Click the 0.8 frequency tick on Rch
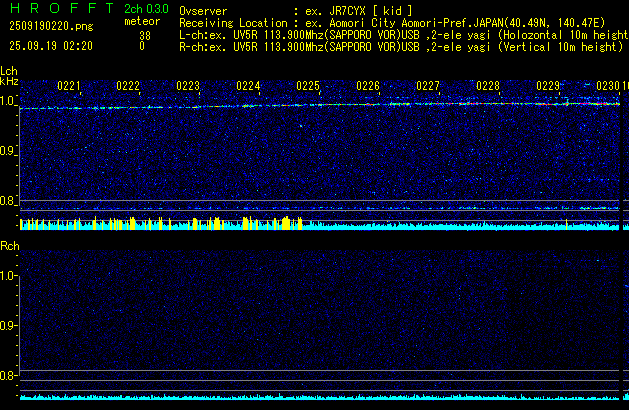 click(9, 376)
